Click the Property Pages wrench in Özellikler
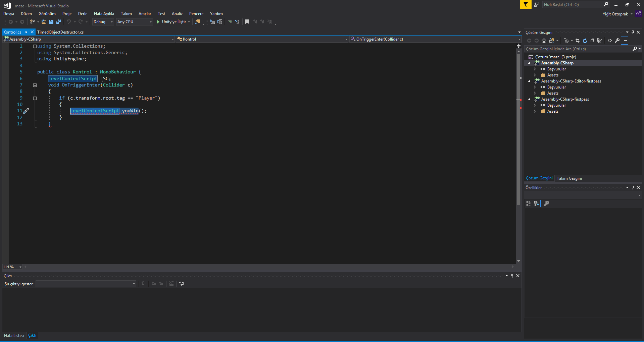Screen dimensions: 644x342 click(x=546, y=204)
